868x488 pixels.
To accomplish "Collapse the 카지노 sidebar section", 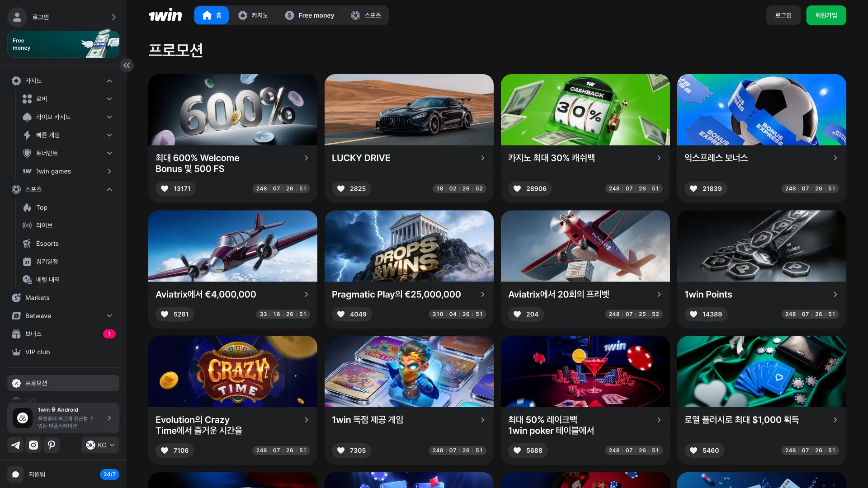I will (109, 81).
